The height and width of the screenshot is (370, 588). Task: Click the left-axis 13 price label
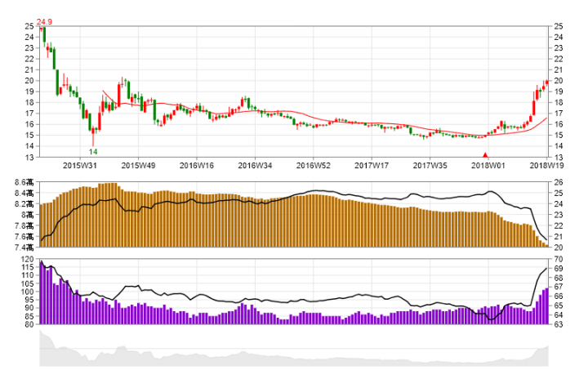point(29,158)
